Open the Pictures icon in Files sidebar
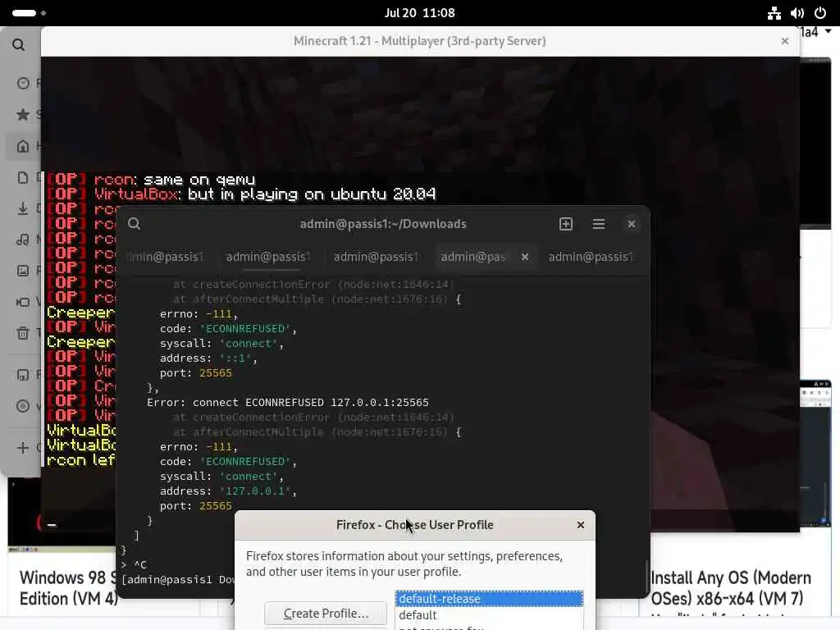The image size is (840, 630). coord(23,271)
